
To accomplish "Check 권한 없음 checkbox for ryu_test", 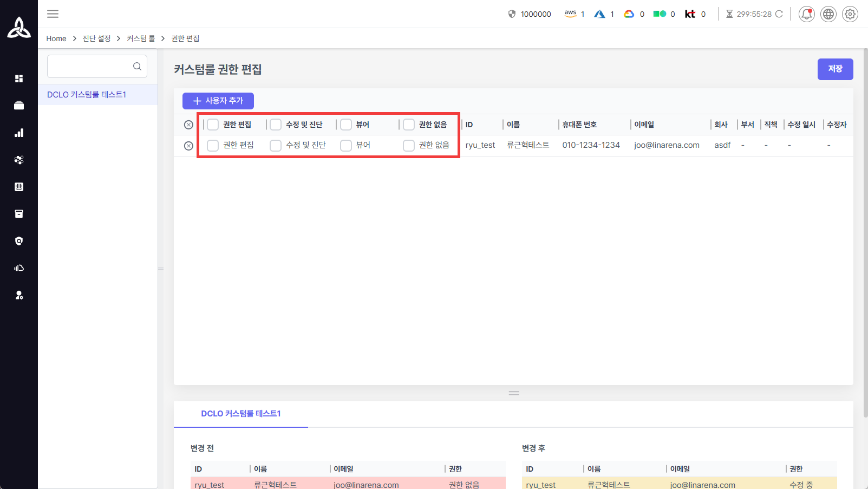I will 409,145.
